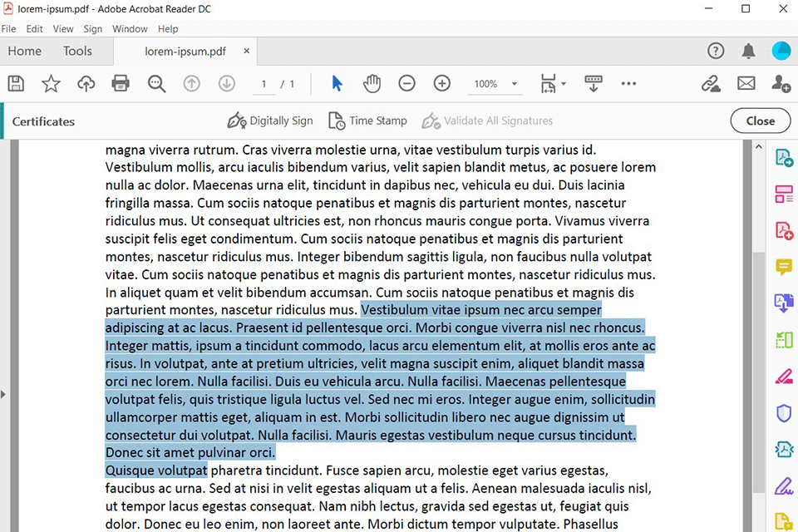The width and height of the screenshot is (798, 532).
Task: Click the Print icon
Action: click(x=121, y=83)
